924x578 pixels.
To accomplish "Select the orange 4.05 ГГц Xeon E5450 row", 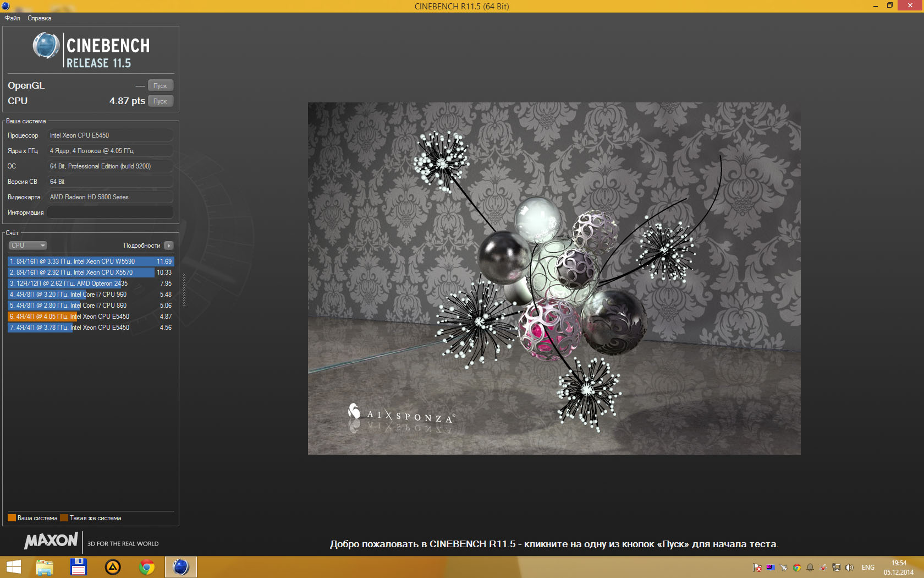I will click(x=91, y=317).
